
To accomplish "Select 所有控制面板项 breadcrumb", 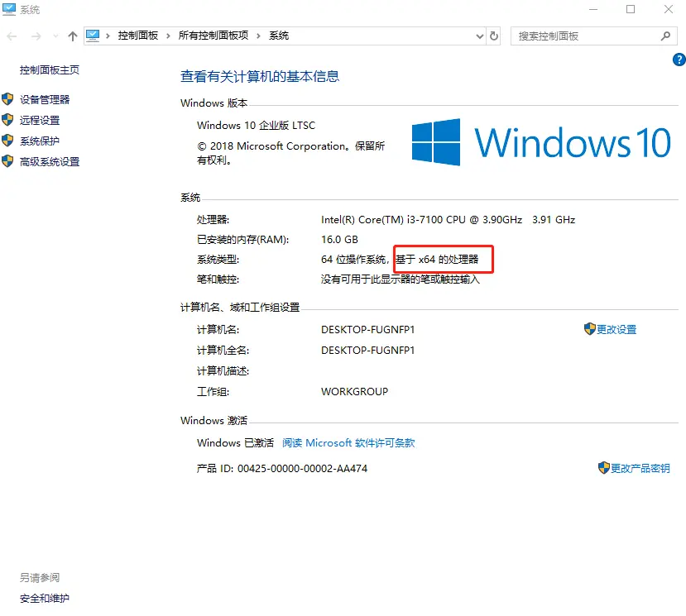I will click(x=213, y=36).
